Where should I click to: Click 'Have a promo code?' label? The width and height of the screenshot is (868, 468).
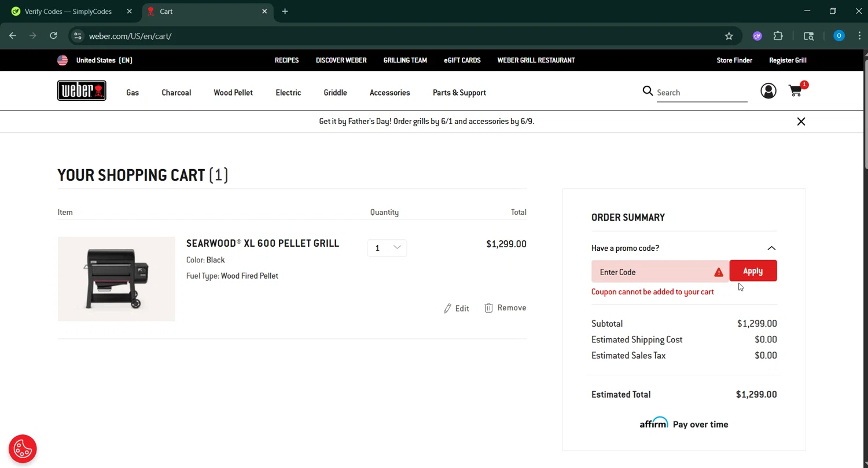coord(626,248)
